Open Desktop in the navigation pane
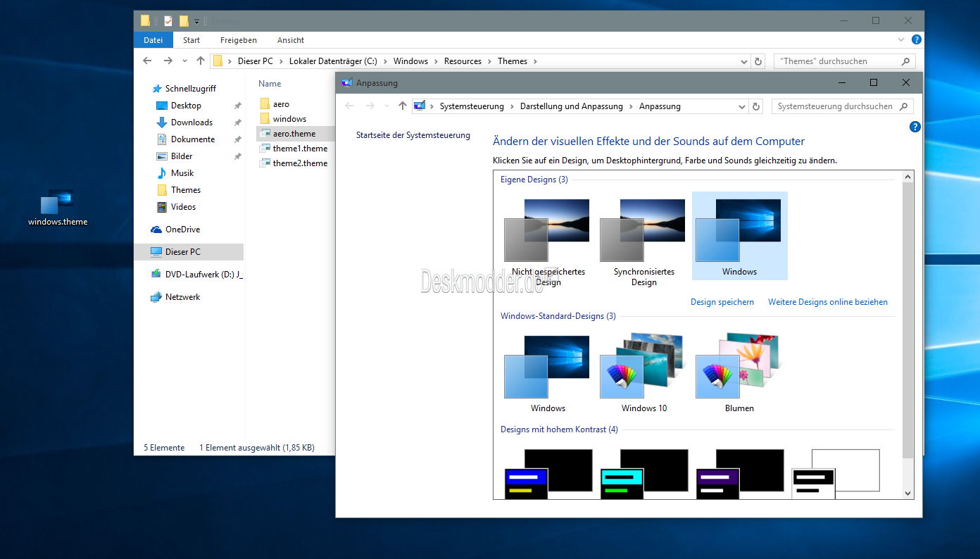The image size is (980, 559). tap(186, 106)
